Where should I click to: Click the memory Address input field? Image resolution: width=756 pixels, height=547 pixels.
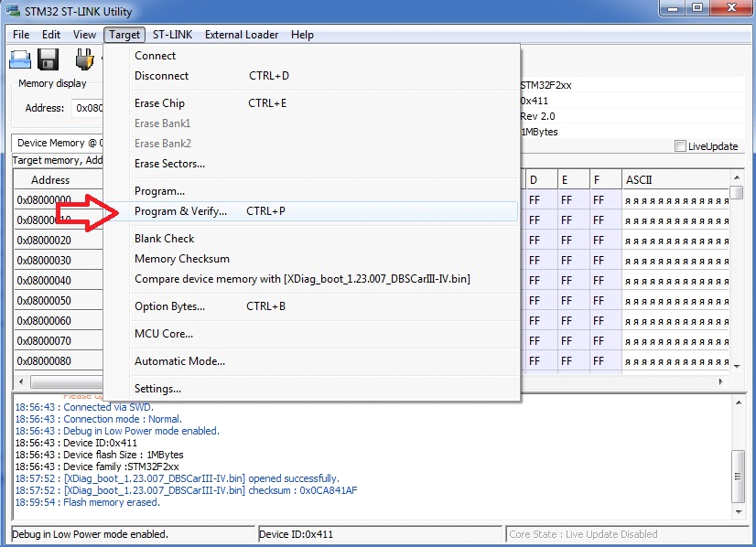click(88, 108)
